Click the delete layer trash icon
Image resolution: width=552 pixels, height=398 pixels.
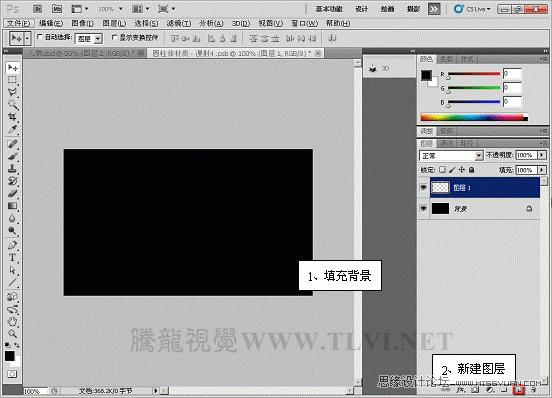point(534,390)
